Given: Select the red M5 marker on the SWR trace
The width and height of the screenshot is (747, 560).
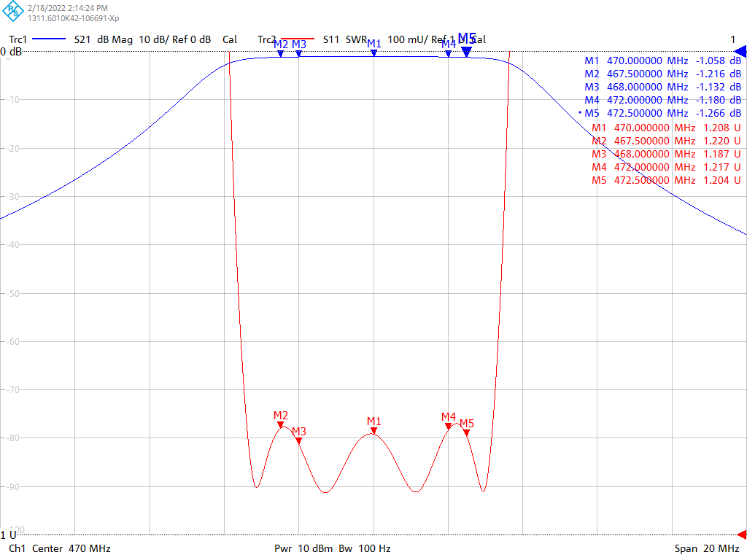Looking at the screenshot, I should pos(466,432).
